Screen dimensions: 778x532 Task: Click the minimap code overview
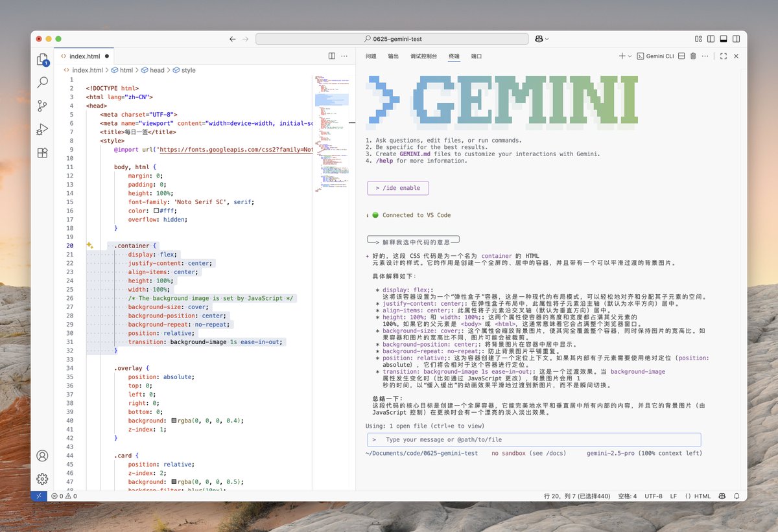pos(333,135)
